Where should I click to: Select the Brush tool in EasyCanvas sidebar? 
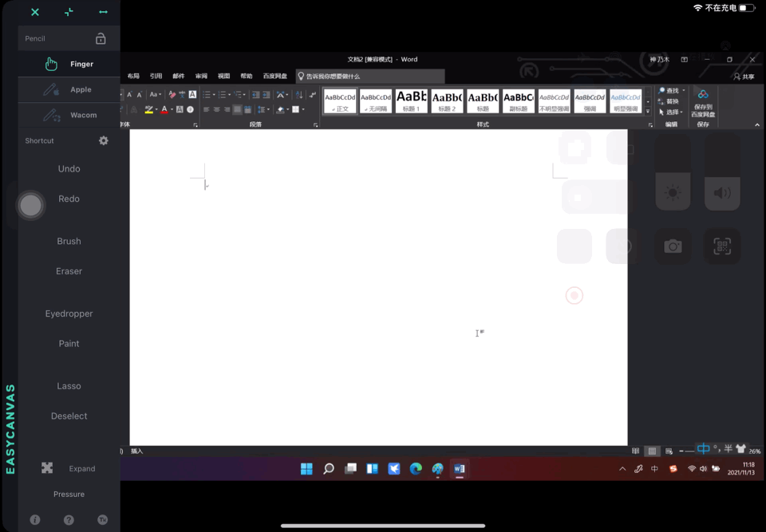[69, 241]
